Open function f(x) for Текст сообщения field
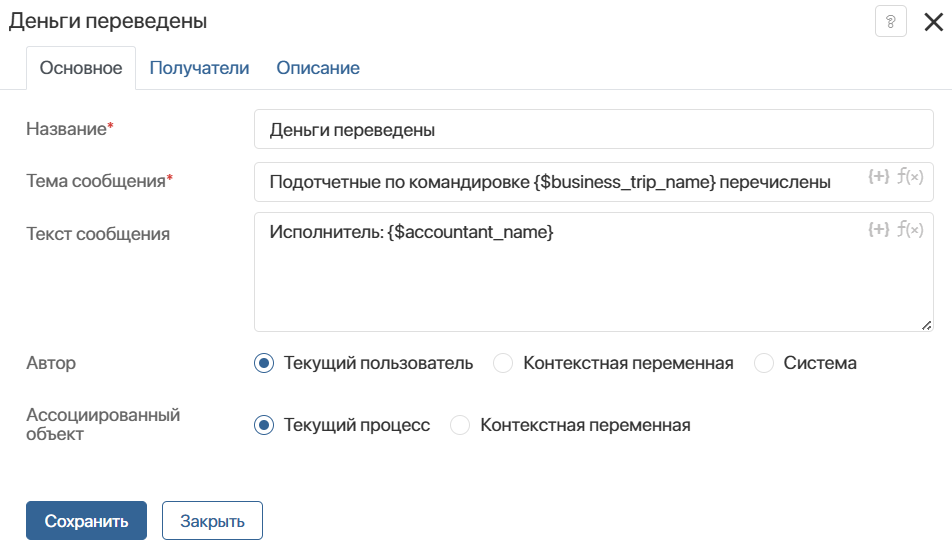This screenshot has height=546, width=952. point(910,229)
